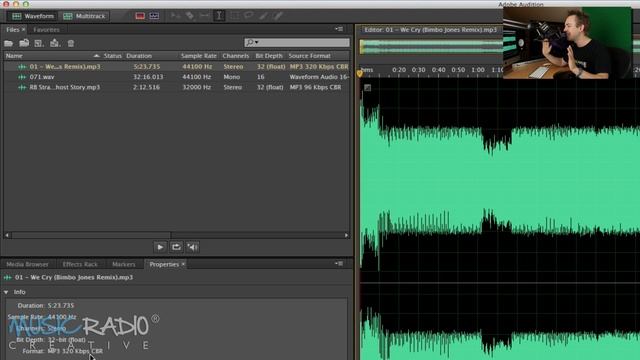
Task: Click the 32:16.013 duration cell
Action: [x=148, y=77]
